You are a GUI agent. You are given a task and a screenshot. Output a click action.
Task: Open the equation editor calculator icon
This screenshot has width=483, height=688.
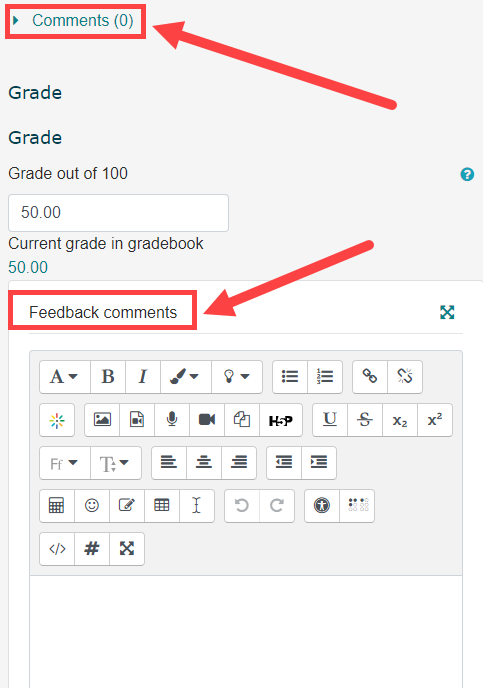click(x=57, y=506)
